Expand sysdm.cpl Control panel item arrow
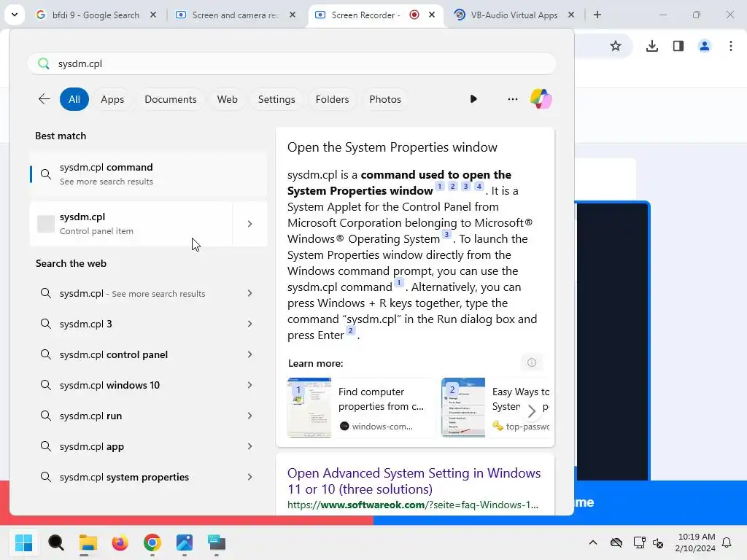This screenshot has width=747, height=560. click(x=249, y=223)
